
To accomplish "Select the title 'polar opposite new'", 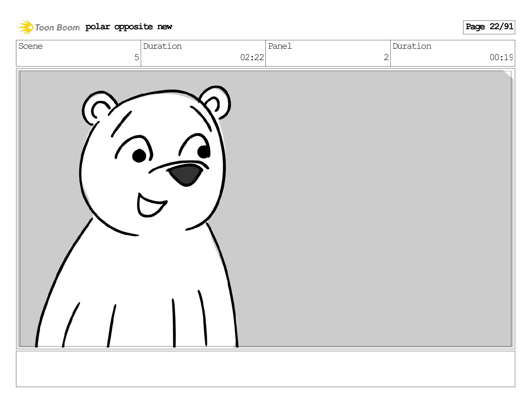I will tap(129, 27).
